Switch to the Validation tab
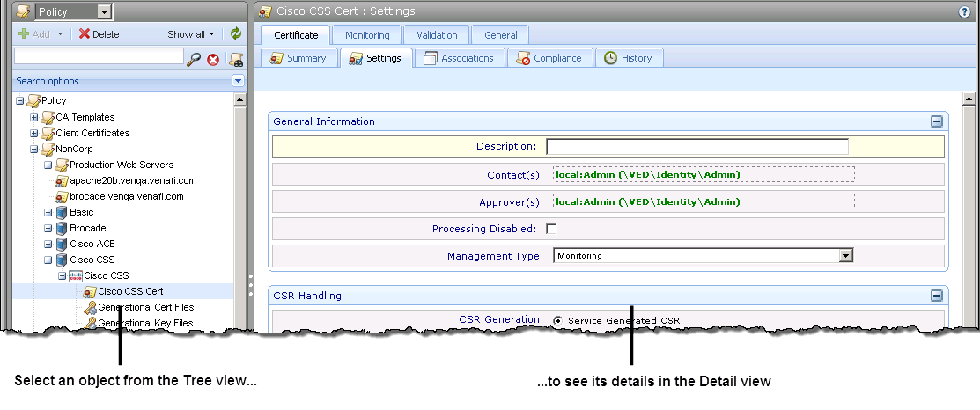The image size is (980, 410). click(437, 35)
